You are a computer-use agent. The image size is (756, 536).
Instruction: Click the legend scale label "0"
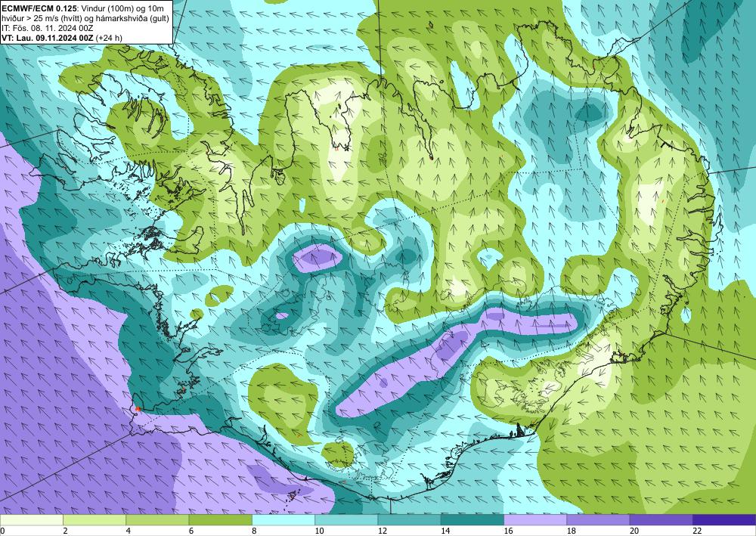2,531
